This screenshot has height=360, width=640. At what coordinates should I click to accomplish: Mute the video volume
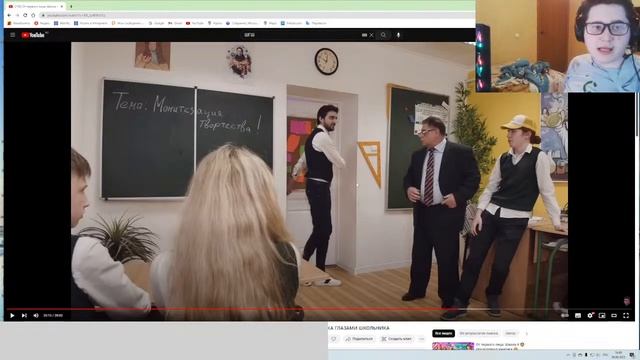(x=36, y=316)
